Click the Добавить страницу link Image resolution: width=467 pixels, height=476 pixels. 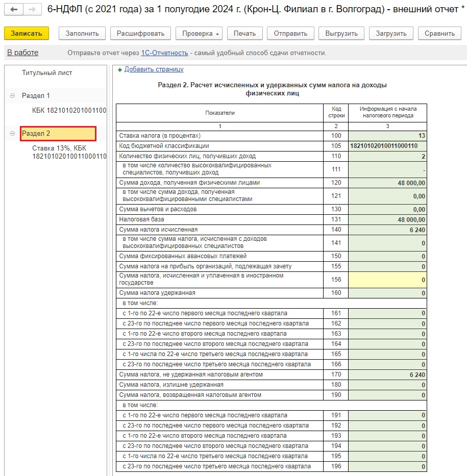coord(154,69)
